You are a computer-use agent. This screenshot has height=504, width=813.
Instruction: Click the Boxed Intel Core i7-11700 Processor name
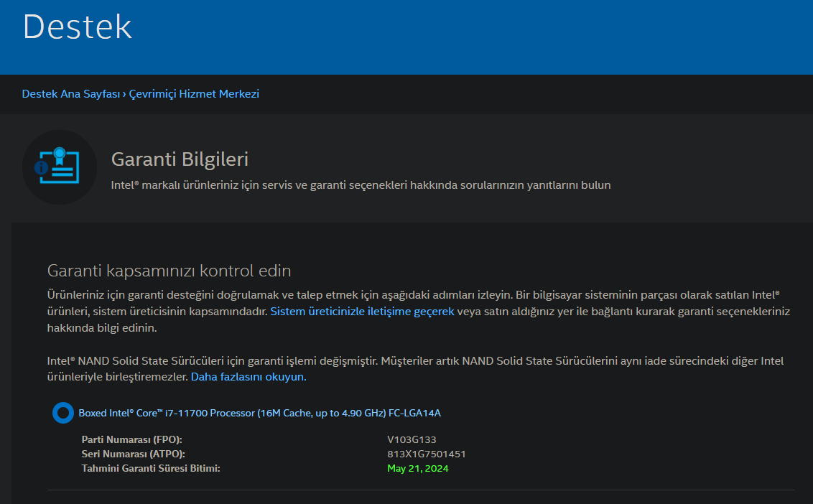click(259, 413)
